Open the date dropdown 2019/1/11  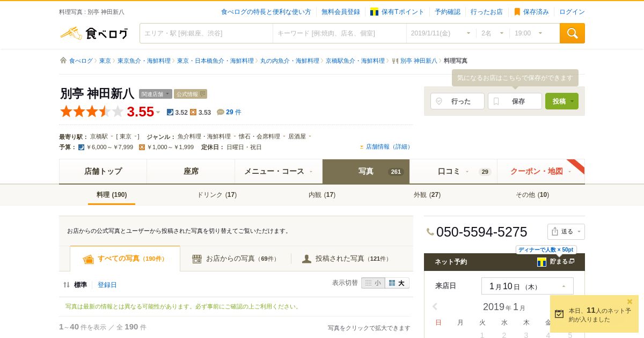click(441, 33)
